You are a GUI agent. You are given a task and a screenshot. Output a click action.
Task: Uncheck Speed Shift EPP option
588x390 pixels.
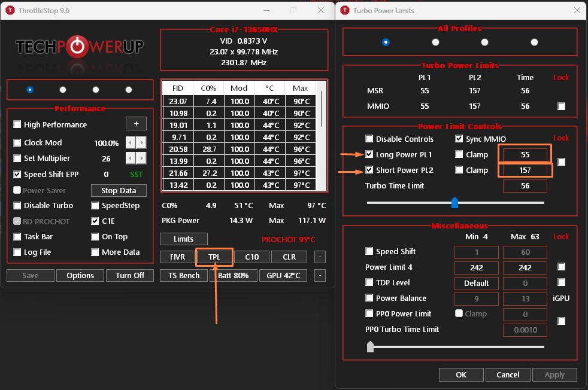[x=17, y=175]
